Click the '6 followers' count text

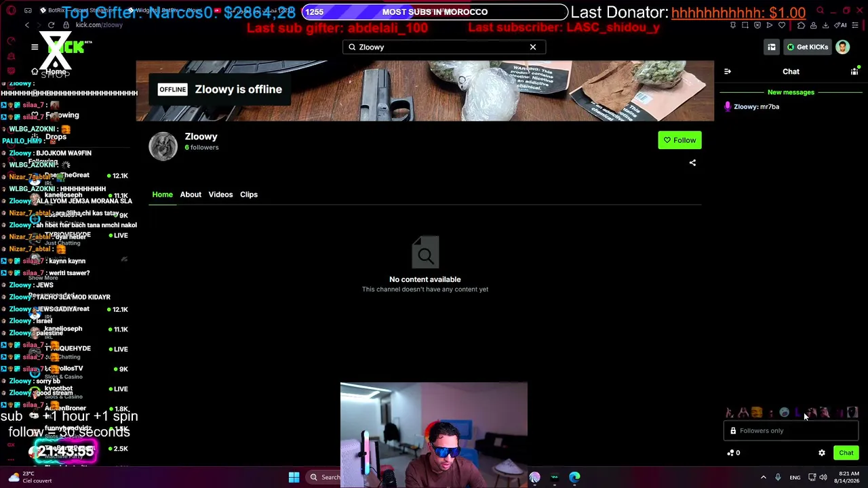click(202, 147)
